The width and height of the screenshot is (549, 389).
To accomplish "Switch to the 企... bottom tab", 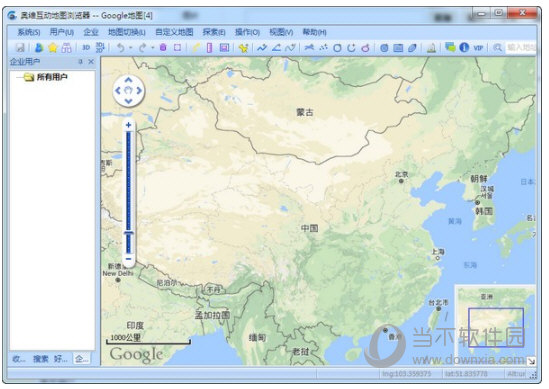I will 82,359.
